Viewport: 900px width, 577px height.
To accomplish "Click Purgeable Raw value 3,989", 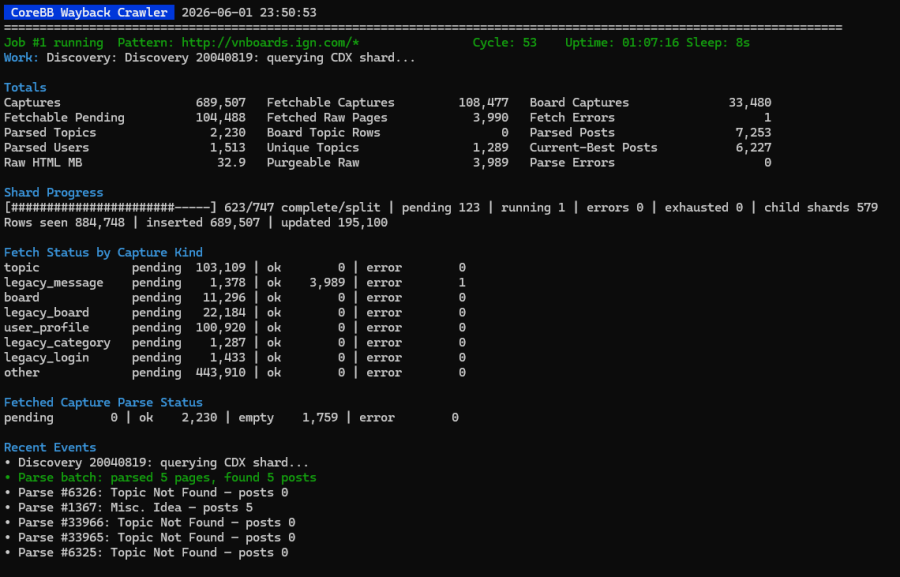I will pyautogui.click(x=490, y=162).
